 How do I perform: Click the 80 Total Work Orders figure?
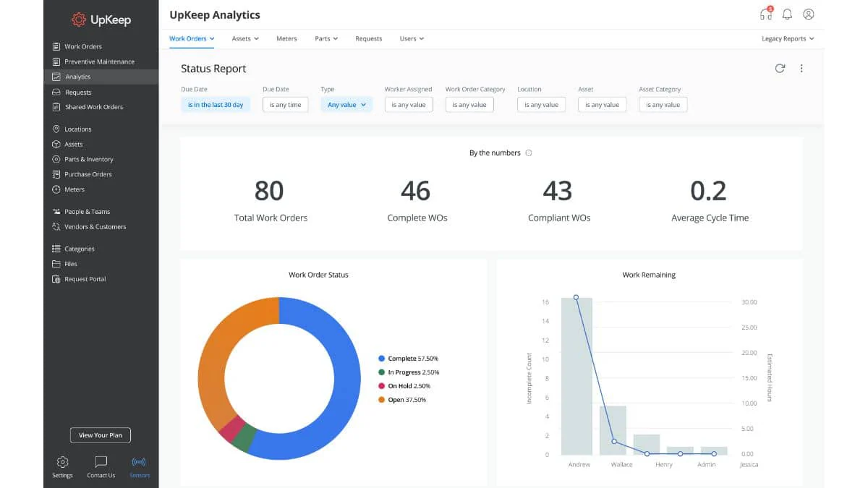pos(269,191)
